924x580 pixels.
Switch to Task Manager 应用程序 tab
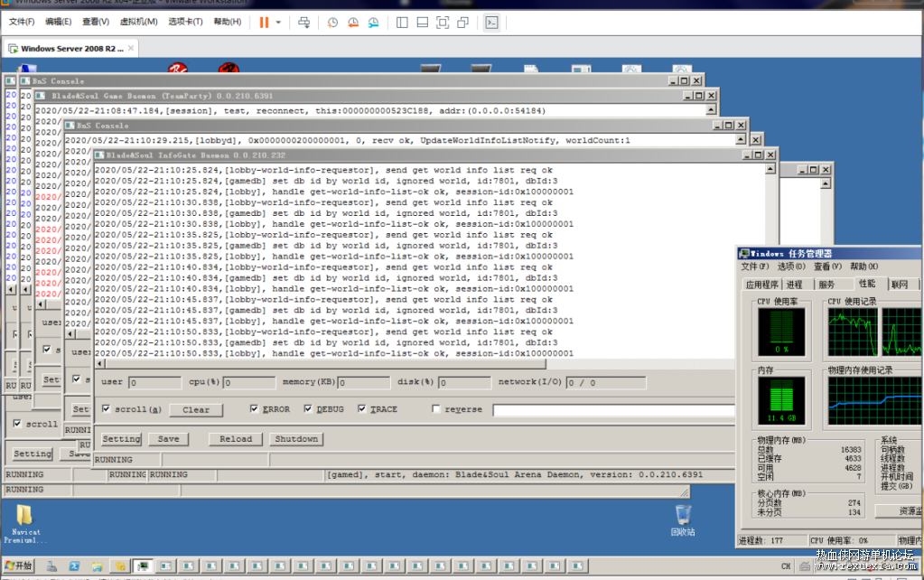tap(762, 285)
